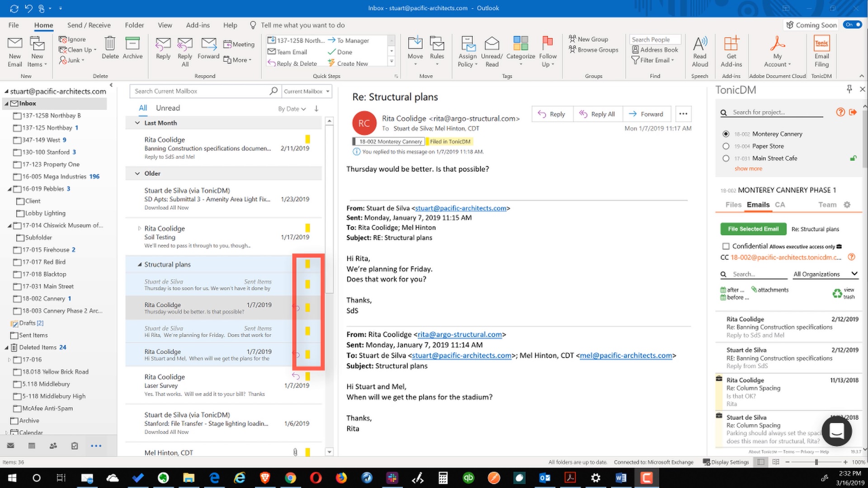Toggle the yellow category on the Laser Survey email
This screenshot has height=488, width=868.
(x=307, y=376)
